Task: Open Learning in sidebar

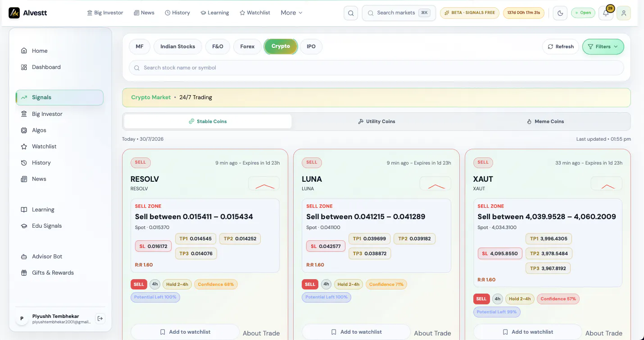Action: pos(59,210)
